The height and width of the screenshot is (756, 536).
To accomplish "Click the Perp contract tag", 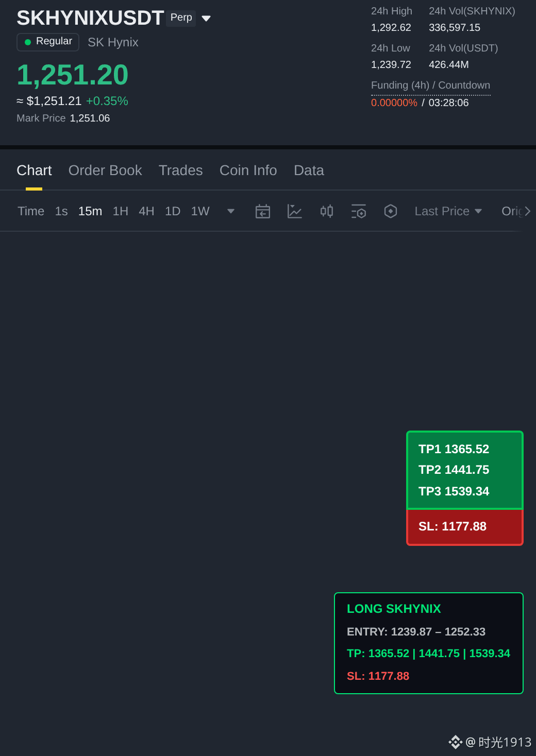I will [181, 18].
